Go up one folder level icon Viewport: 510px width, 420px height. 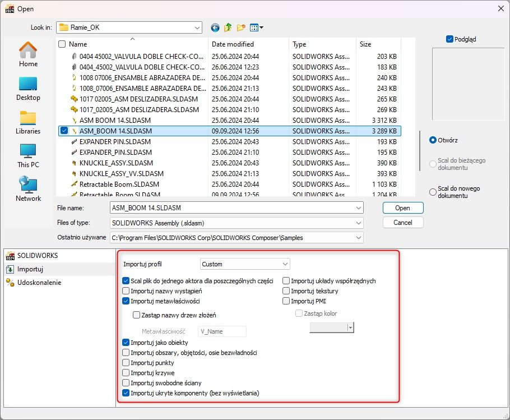click(228, 27)
